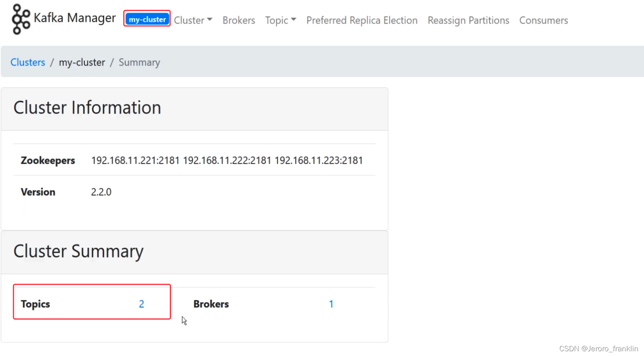Screen dimensions: 644x356
Task: Click the Brokers label in Cluster Summary
Action: coord(211,304)
